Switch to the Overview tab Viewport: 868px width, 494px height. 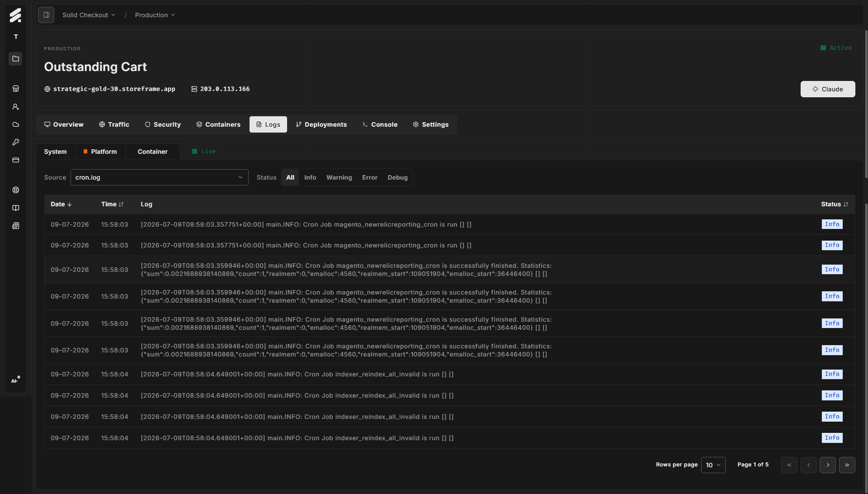click(64, 124)
